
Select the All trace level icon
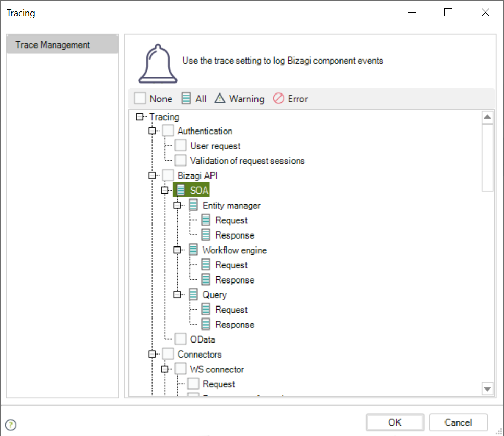coord(186,98)
